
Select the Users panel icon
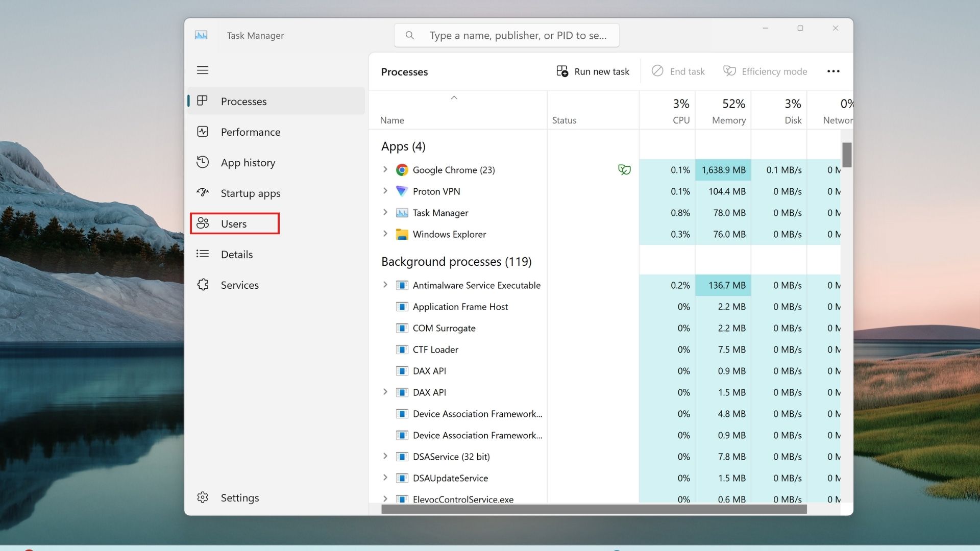pyautogui.click(x=202, y=222)
